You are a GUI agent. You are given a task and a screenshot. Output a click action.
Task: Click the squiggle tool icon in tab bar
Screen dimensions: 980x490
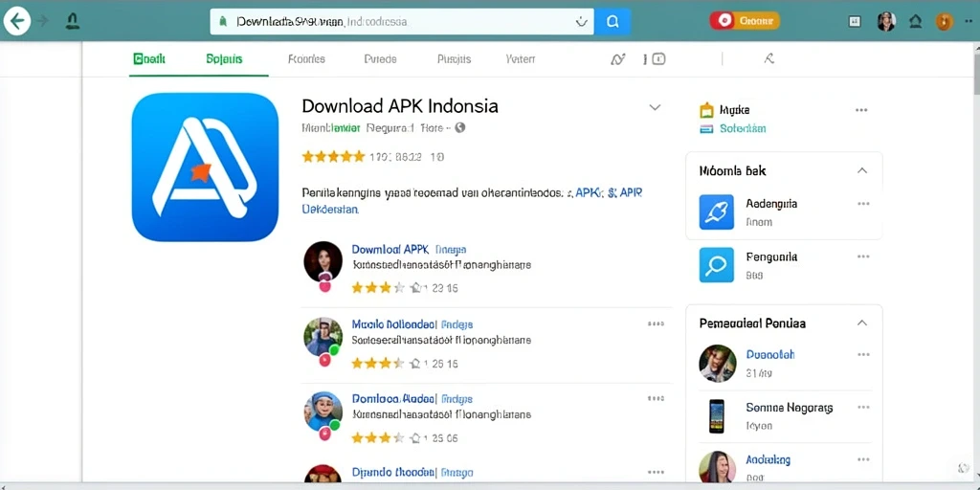(617, 59)
